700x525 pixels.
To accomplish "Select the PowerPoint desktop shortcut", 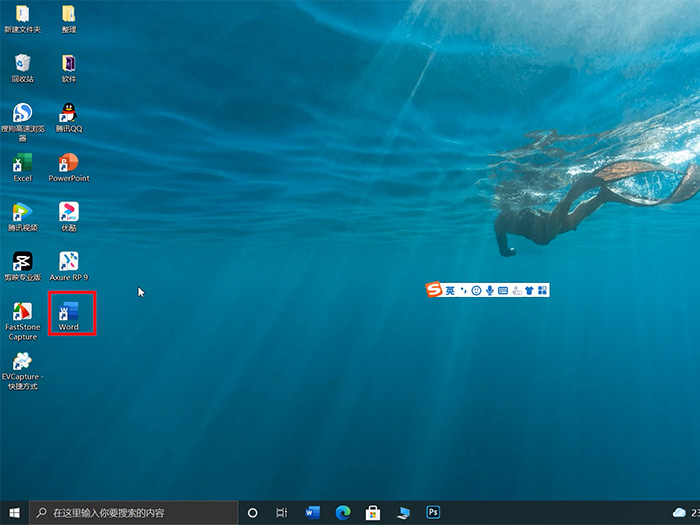I will [x=69, y=167].
